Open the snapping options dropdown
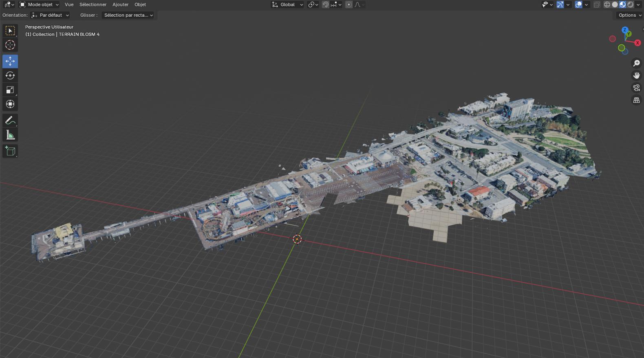The width and height of the screenshot is (644, 358). (336, 4)
